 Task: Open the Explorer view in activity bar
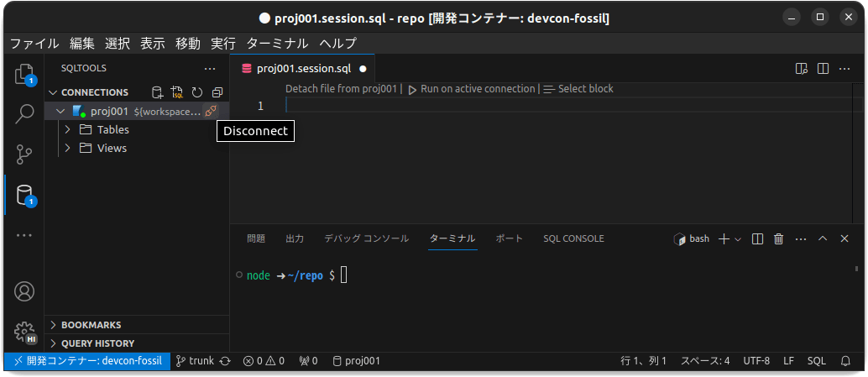(24, 74)
